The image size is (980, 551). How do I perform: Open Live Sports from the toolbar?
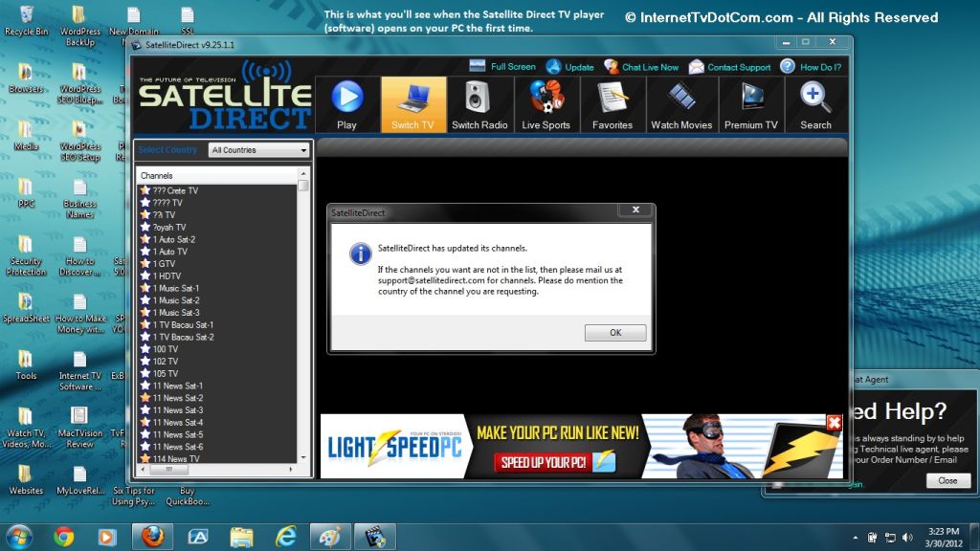coord(546,104)
